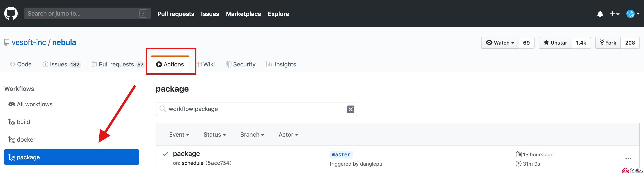Focus the Search or jump to field

click(88, 13)
